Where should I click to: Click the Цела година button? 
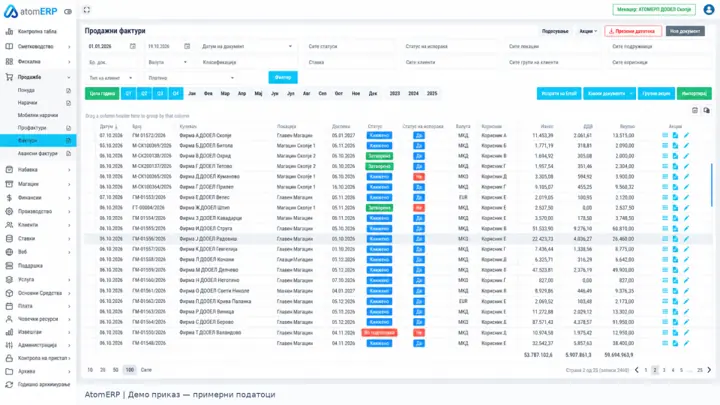point(102,94)
